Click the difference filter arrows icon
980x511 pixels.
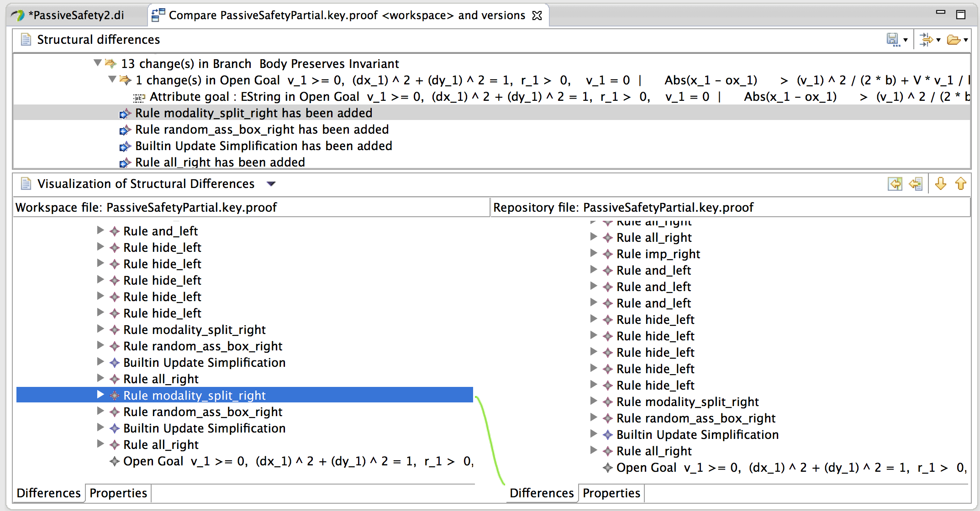[926, 40]
